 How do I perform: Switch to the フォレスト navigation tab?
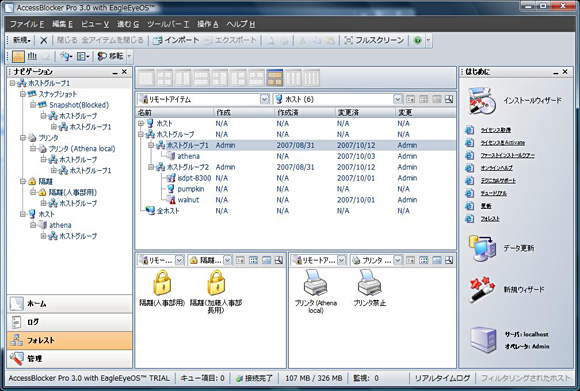pyautogui.click(x=70, y=340)
